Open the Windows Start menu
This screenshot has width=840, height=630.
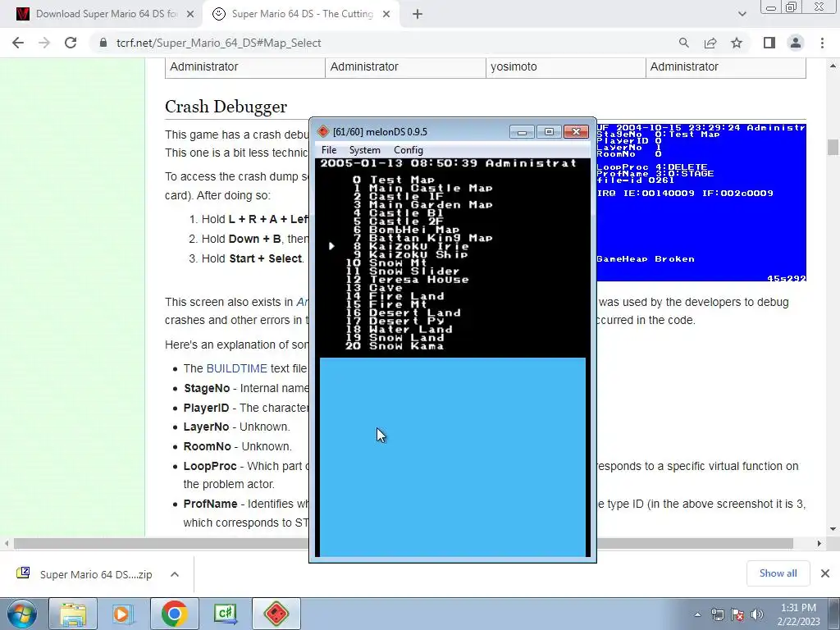coord(22,614)
